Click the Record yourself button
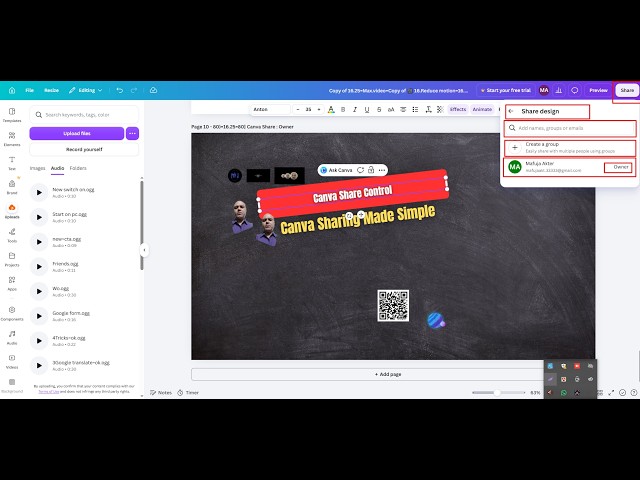Screen dimensions: 640x480 tap(84, 149)
